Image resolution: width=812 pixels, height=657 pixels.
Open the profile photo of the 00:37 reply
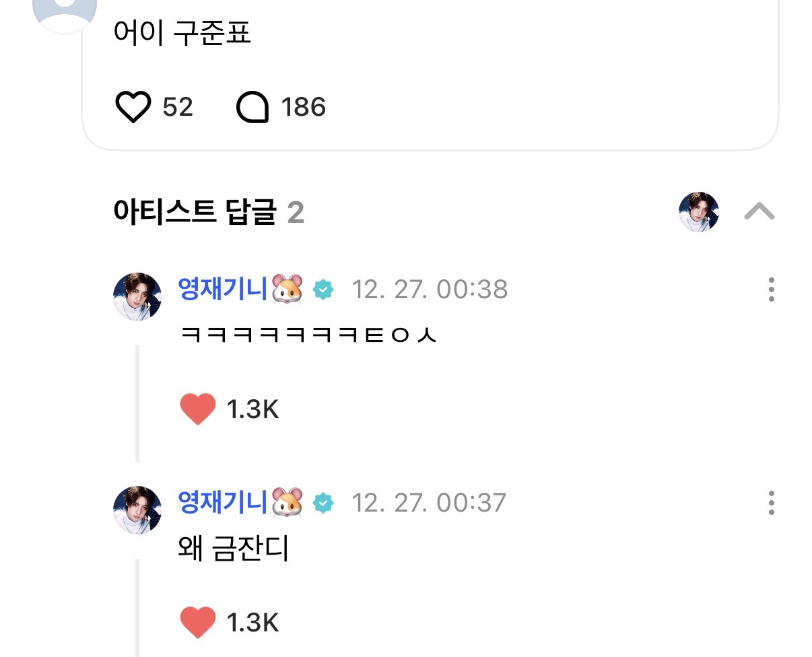[x=137, y=510]
